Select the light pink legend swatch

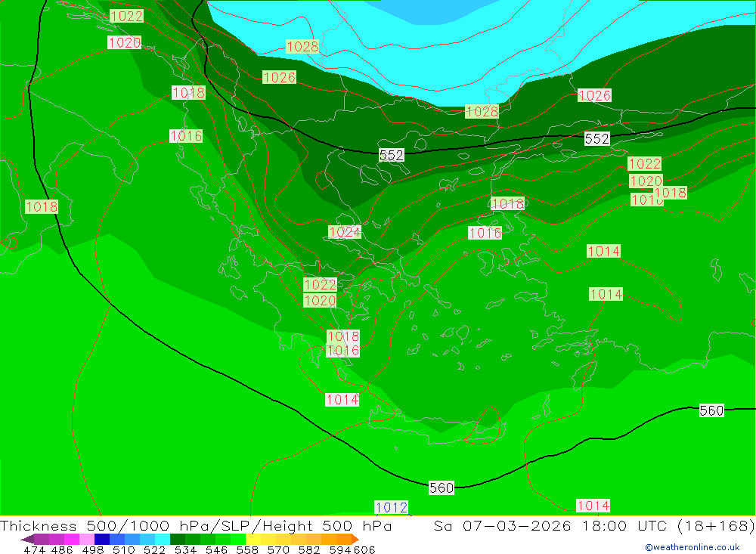[x=87, y=539]
